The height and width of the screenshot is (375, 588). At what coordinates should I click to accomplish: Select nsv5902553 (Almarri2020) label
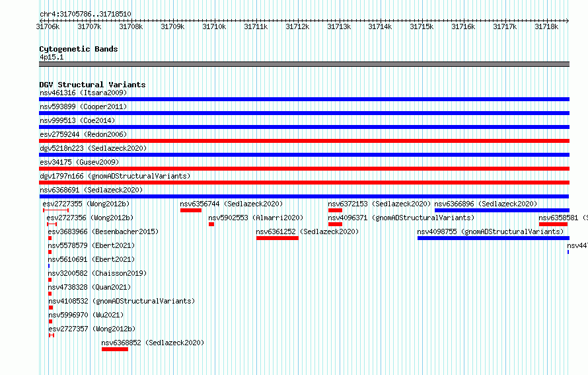pos(256,218)
